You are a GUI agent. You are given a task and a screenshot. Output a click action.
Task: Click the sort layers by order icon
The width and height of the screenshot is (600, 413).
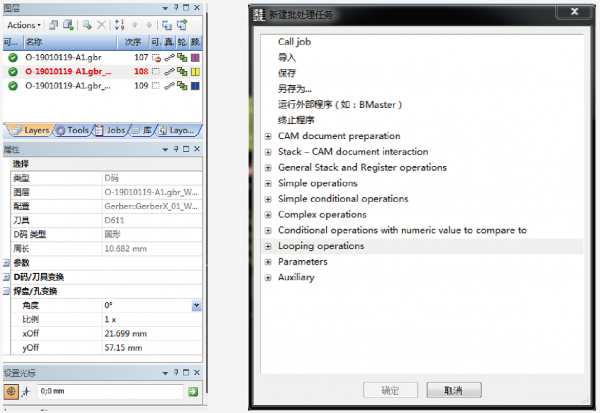pyautogui.click(x=117, y=25)
